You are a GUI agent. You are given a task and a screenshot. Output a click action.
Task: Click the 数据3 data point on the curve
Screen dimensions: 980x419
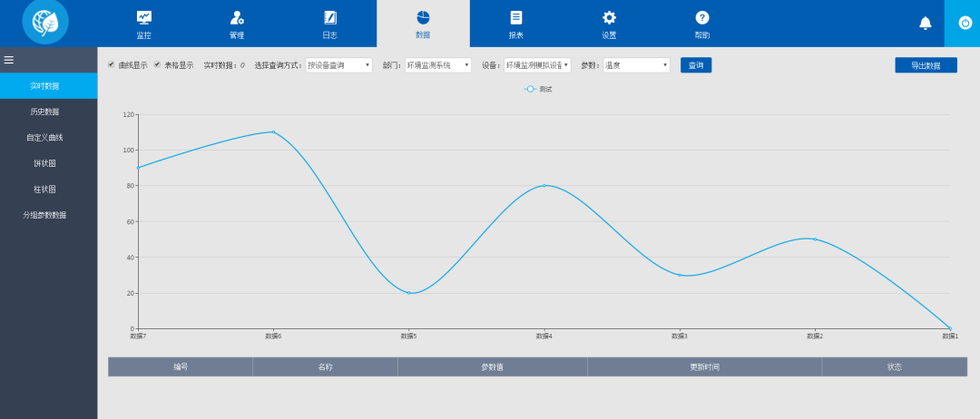[680, 275]
